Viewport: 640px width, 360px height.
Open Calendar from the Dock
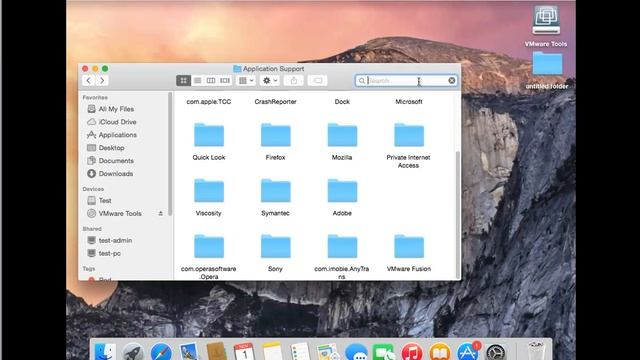click(244, 351)
